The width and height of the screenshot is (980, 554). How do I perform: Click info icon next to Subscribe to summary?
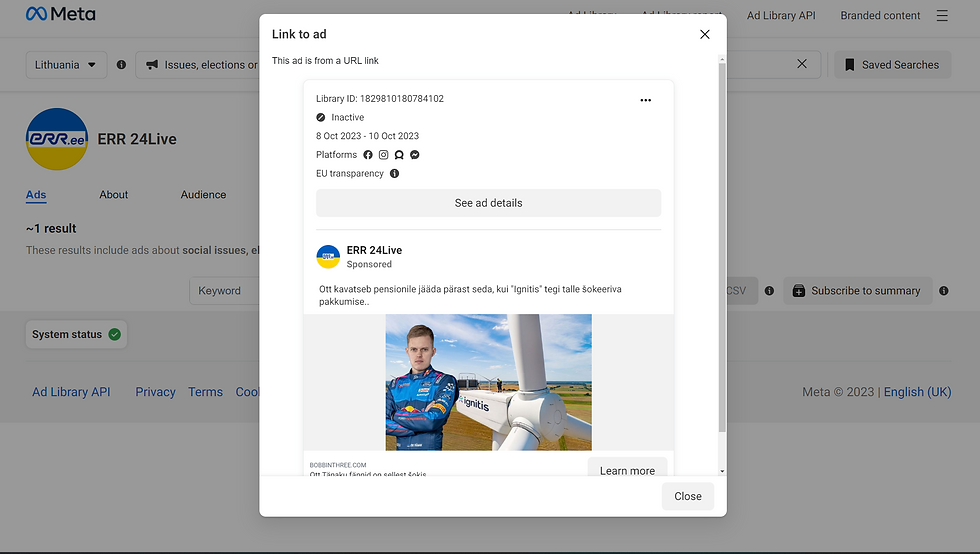[944, 291]
